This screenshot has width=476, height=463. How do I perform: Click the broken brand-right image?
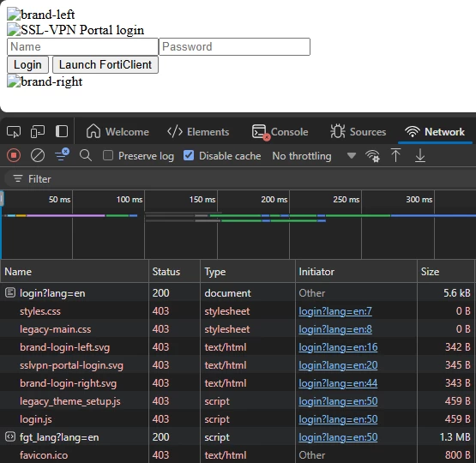pos(45,81)
